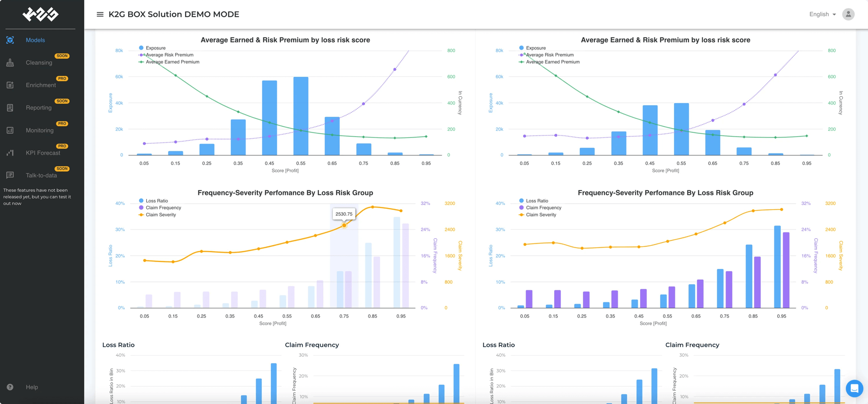Toggle Exposure legend in right premium chart

point(533,48)
